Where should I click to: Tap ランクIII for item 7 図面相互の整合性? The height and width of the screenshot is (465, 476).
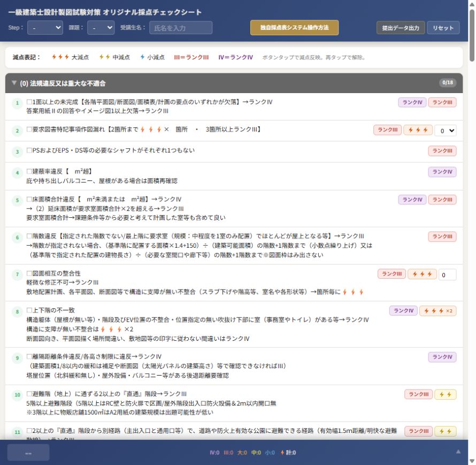391,273
